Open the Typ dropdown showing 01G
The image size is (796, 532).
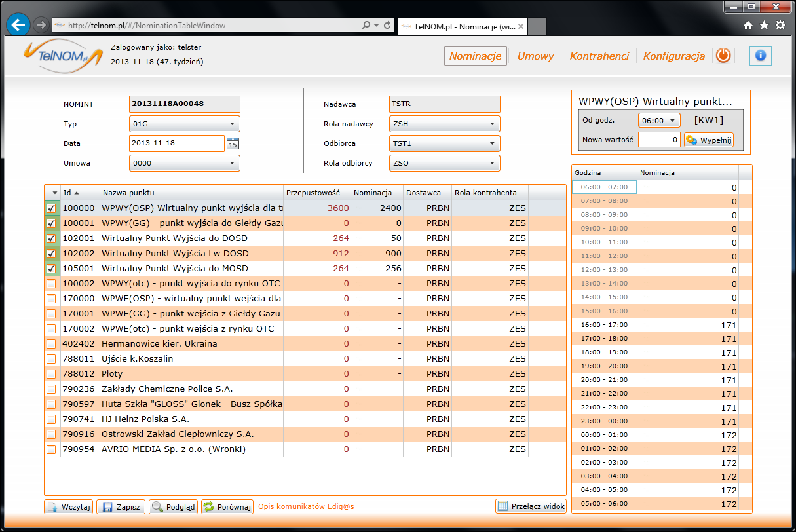pos(185,124)
